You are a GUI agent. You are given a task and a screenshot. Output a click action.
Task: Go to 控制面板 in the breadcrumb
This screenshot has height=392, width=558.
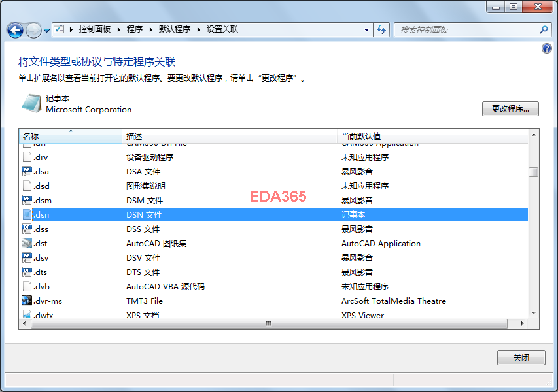point(95,29)
